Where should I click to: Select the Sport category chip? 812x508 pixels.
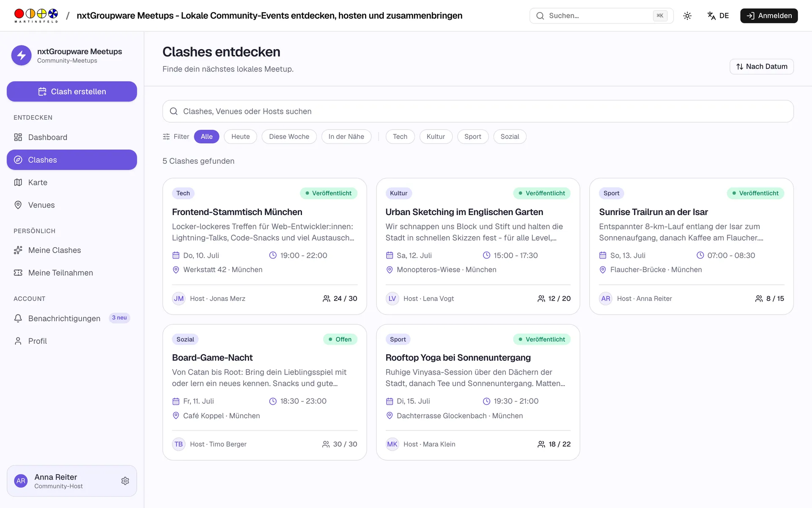coord(472,137)
